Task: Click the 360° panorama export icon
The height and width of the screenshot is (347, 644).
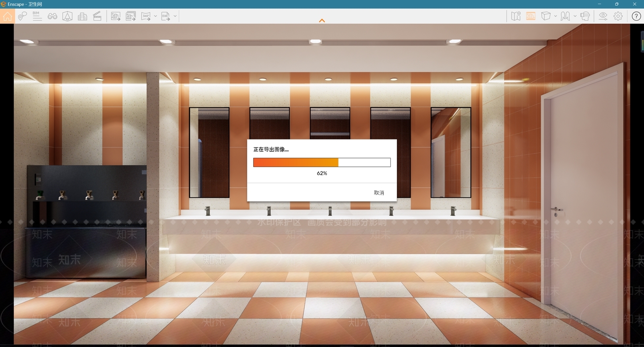Action: 146,16
